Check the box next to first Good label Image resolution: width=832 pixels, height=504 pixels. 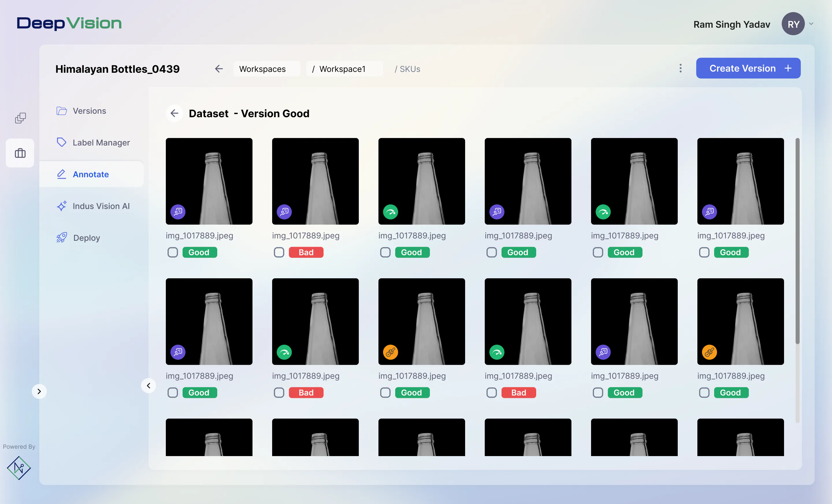click(172, 252)
